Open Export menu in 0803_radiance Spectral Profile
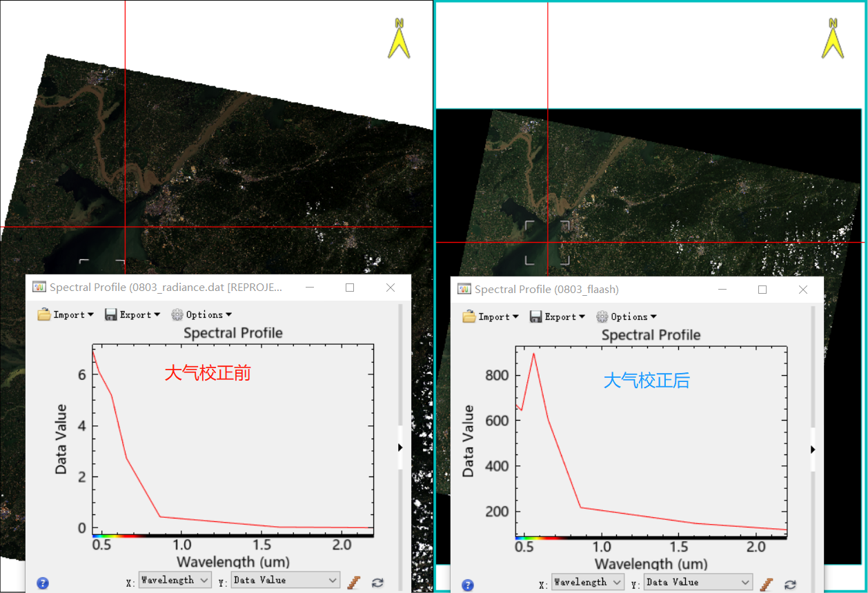Image resolution: width=868 pixels, height=593 pixels. tap(132, 314)
